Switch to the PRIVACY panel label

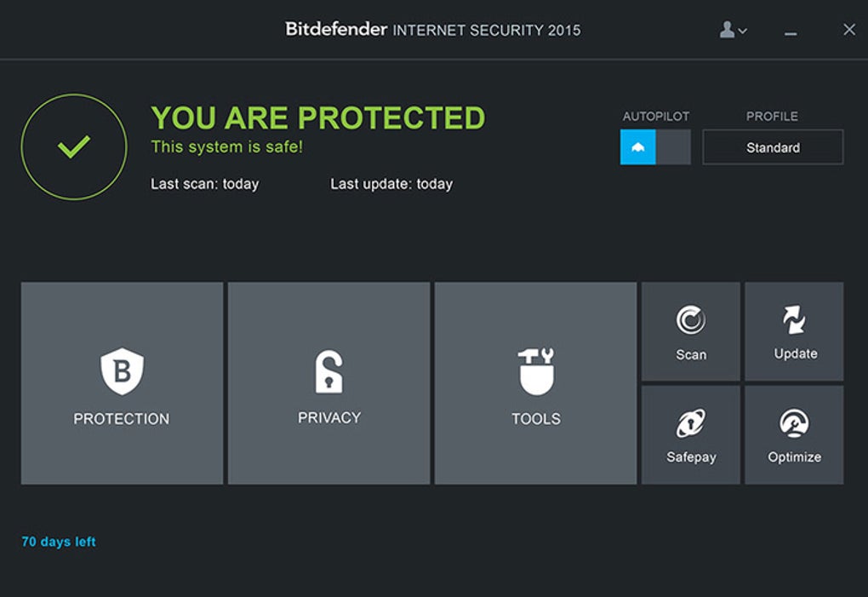(x=329, y=418)
